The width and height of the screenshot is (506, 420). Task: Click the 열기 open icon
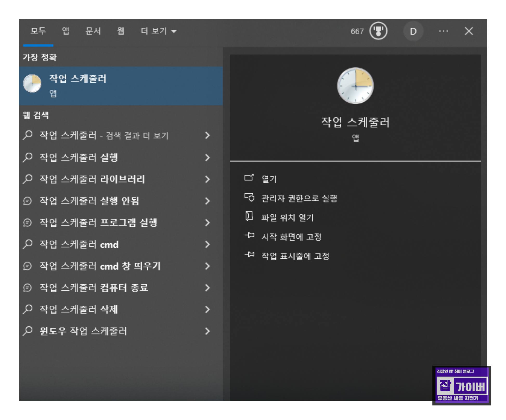(249, 178)
